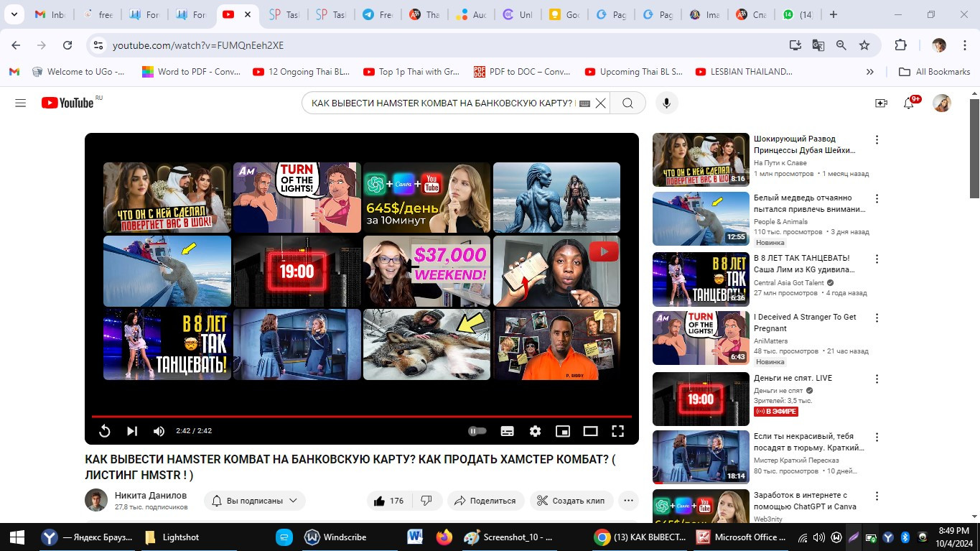Viewport: 980px width, 551px height.
Task: Switch to Windscribe in the taskbar
Action: (x=336, y=537)
